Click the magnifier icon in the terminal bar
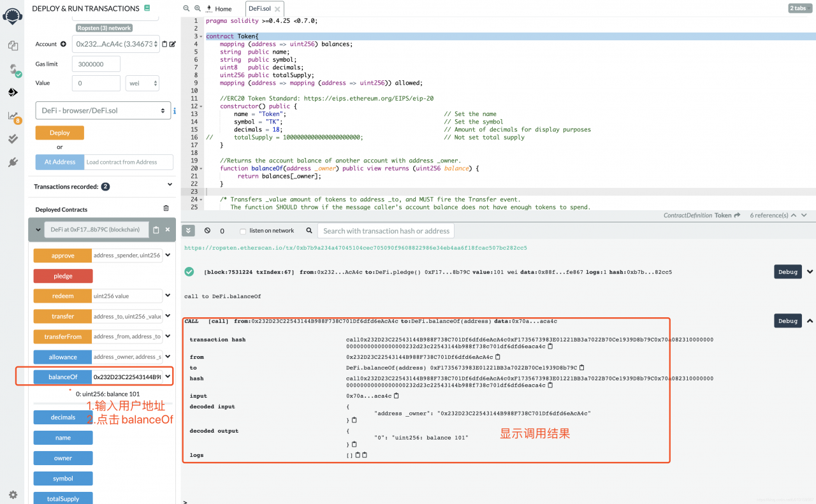This screenshot has height=504, width=816. click(309, 231)
